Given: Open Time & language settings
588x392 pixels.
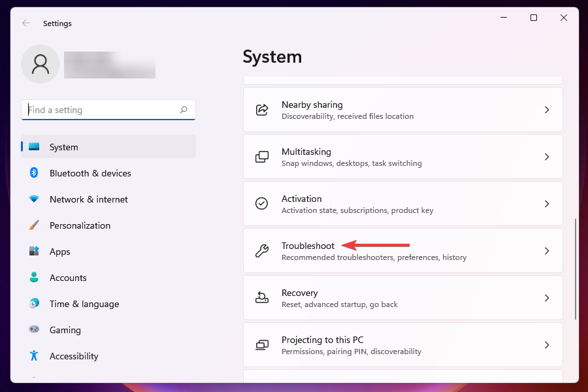Looking at the screenshot, I should (108, 303).
